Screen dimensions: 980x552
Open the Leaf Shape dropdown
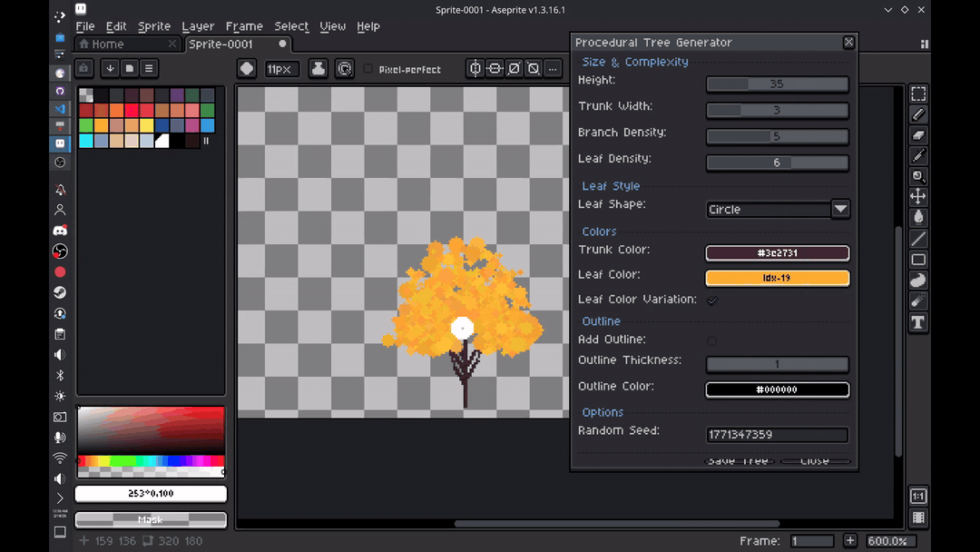tap(840, 209)
